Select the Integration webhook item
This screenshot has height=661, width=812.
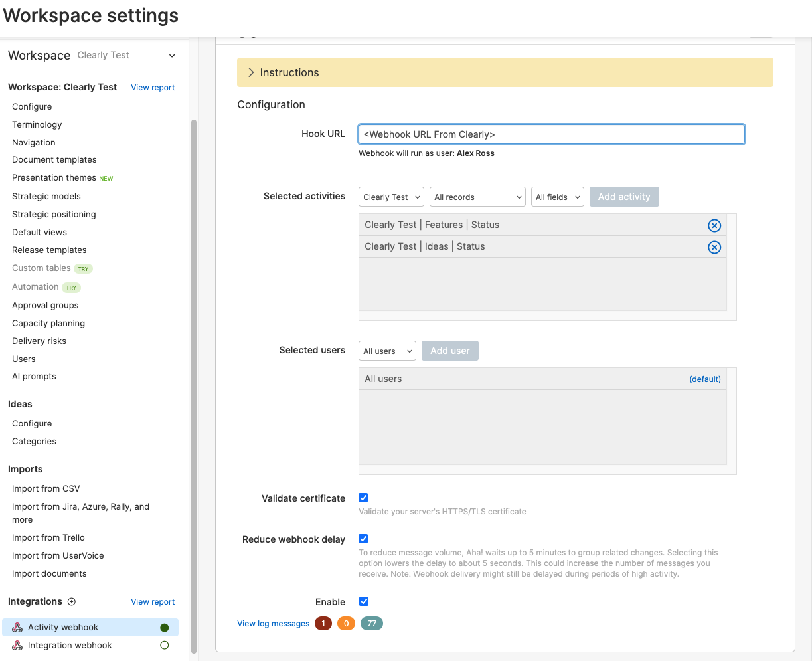[90, 646]
